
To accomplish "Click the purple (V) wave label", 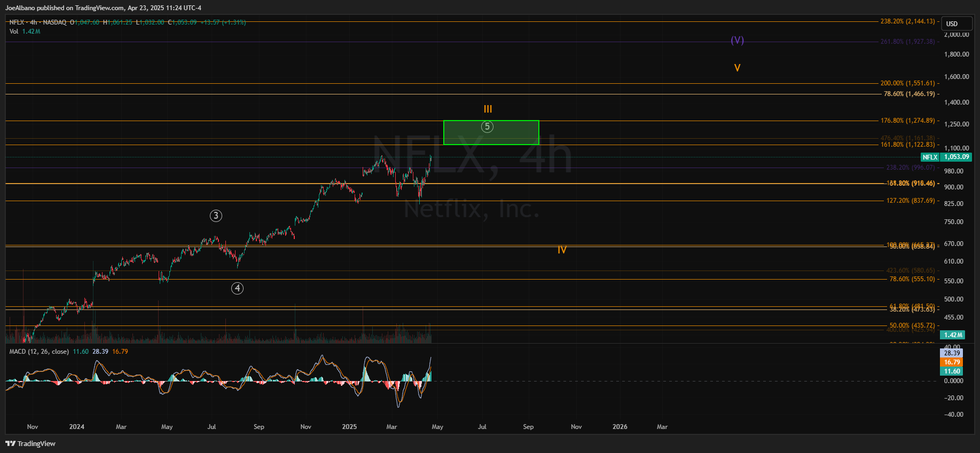I will (738, 40).
